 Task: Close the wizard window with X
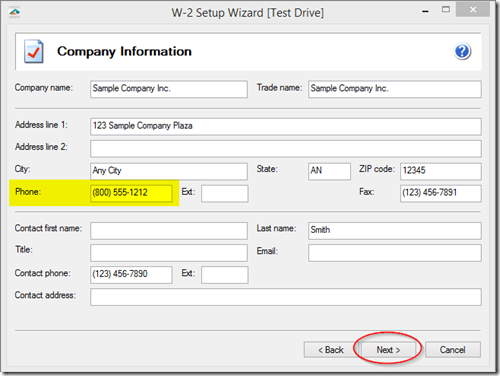click(473, 10)
